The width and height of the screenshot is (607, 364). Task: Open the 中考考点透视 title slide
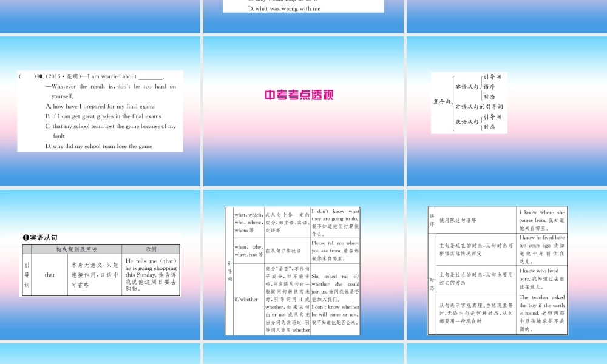point(303,111)
